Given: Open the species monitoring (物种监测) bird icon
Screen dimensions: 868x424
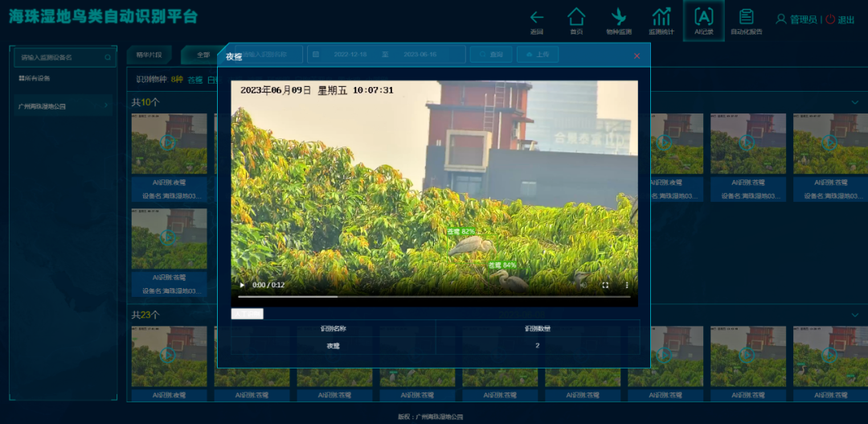Looking at the screenshot, I should (618, 17).
